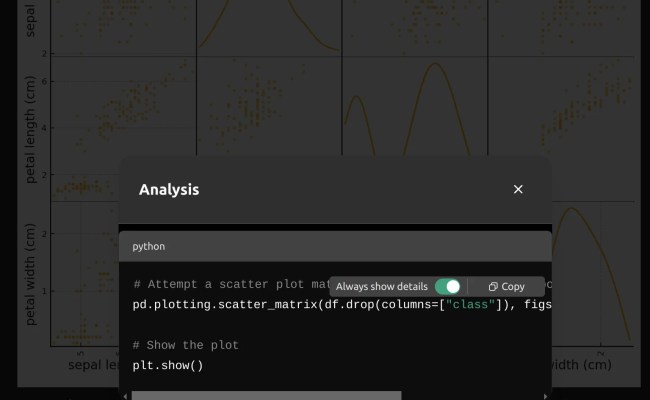Click the copy icon beside Copy
The width and height of the screenshot is (650, 400).
point(493,286)
